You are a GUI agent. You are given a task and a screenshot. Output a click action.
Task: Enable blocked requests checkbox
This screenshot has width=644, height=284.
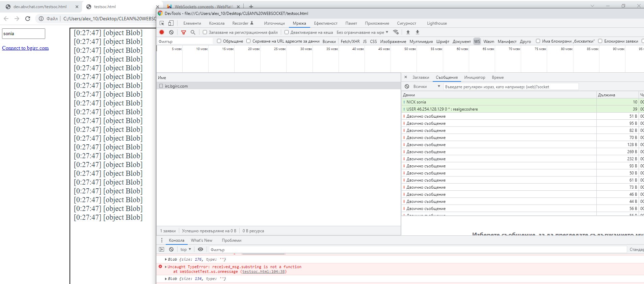pyautogui.click(x=600, y=41)
